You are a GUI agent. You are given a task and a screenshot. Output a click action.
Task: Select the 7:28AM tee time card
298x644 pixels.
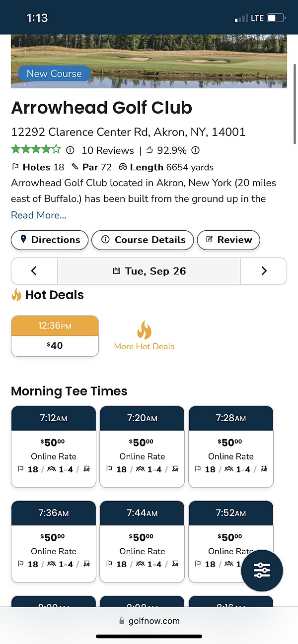[231, 447]
